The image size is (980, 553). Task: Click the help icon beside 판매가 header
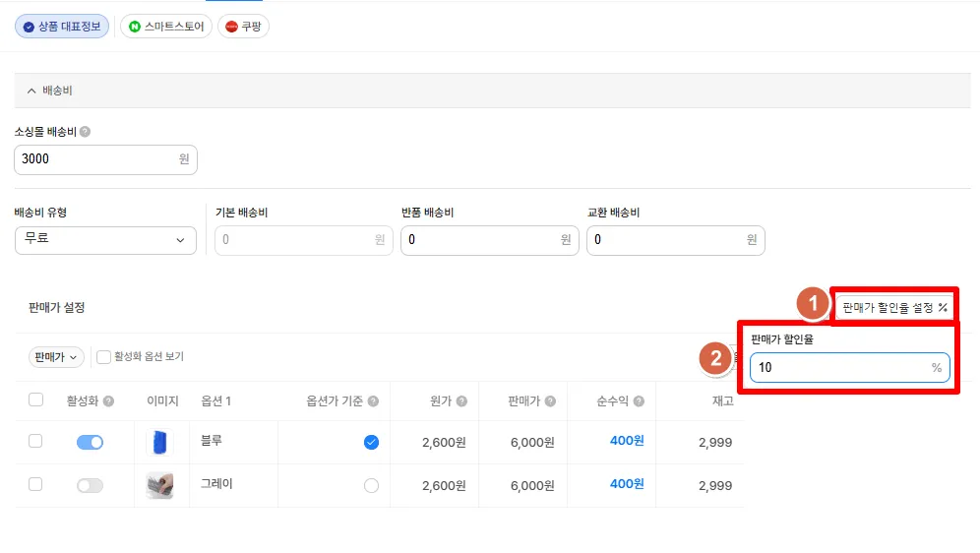click(x=550, y=401)
